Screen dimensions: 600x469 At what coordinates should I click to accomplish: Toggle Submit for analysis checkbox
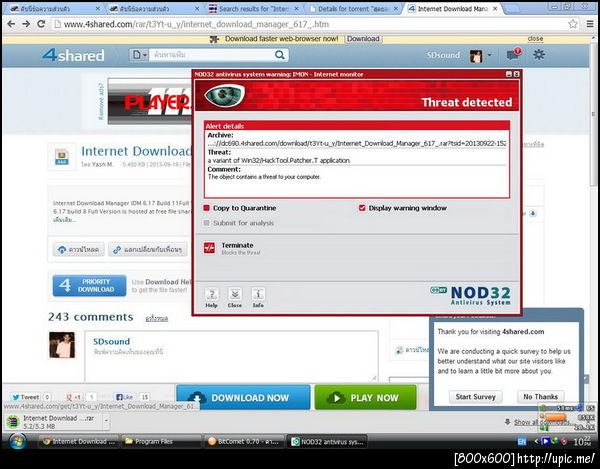207,223
